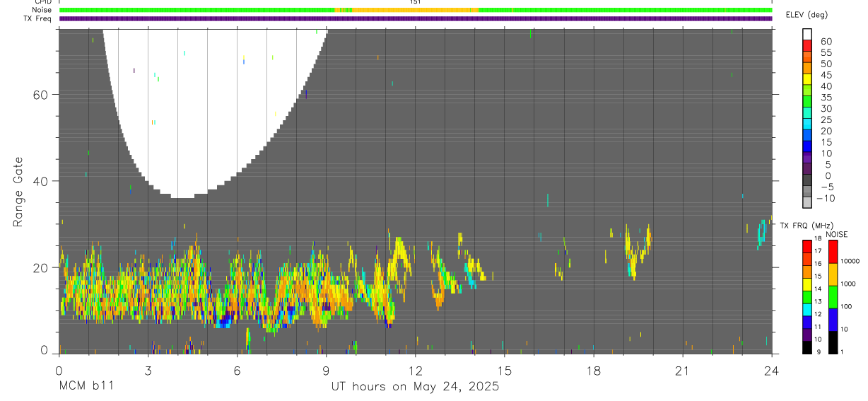
Task: Click the x-axis tick label 12
Action: (x=416, y=371)
